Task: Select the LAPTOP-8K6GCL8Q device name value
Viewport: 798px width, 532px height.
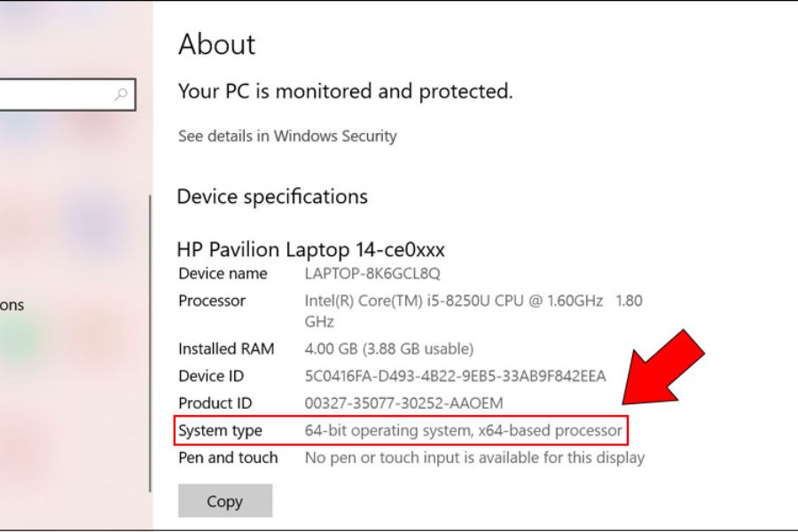Action: [372, 274]
